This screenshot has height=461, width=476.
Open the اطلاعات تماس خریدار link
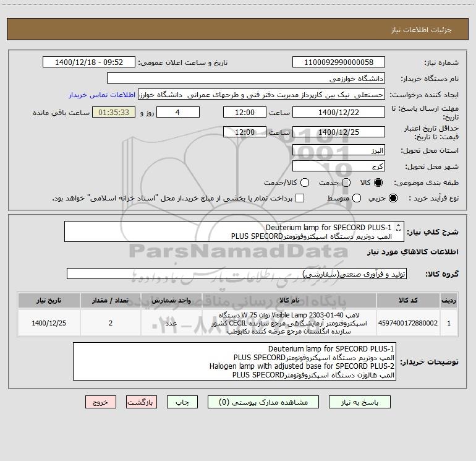[102, 95]
